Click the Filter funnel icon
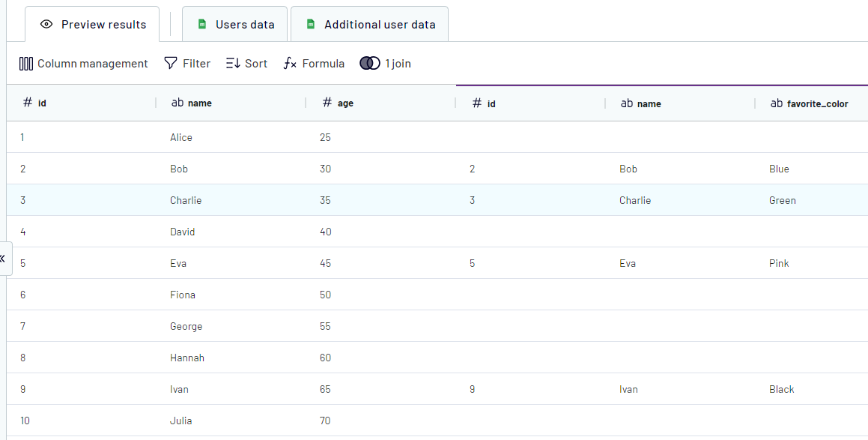 click(x=171, y=64)
